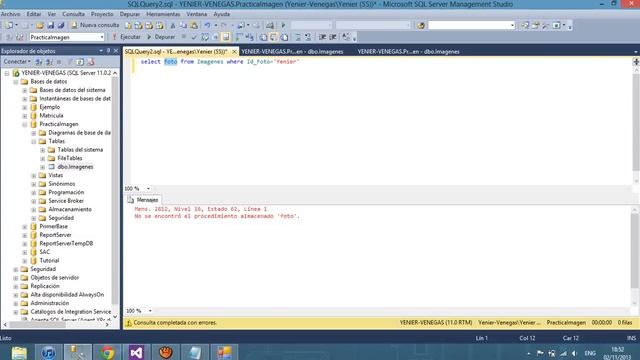Click the Filter icon in Object Explorer toolbar
640x360 pixels.
70,62
